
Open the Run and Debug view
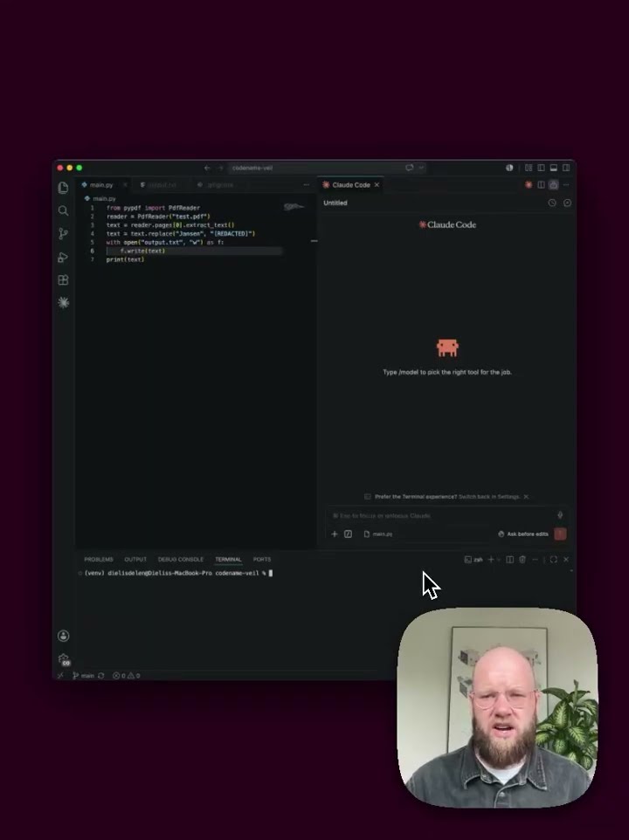[x=63, y=257]
